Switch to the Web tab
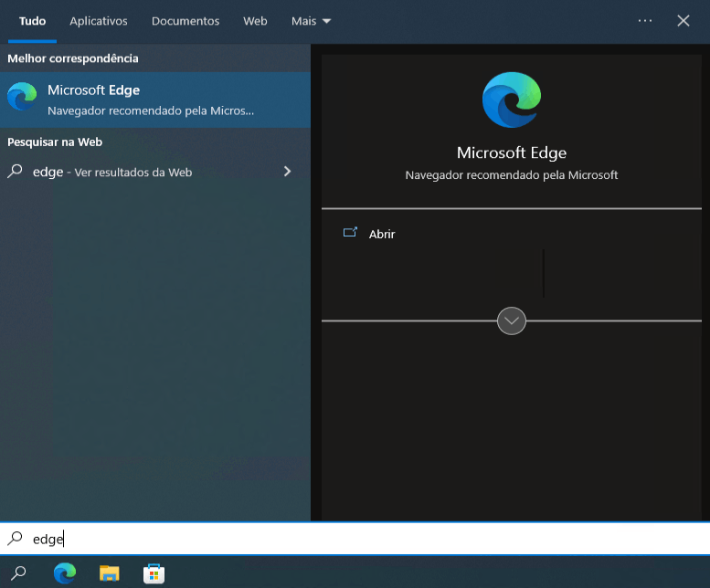Screen dimensions: 710x588 [x=255, y=21]
